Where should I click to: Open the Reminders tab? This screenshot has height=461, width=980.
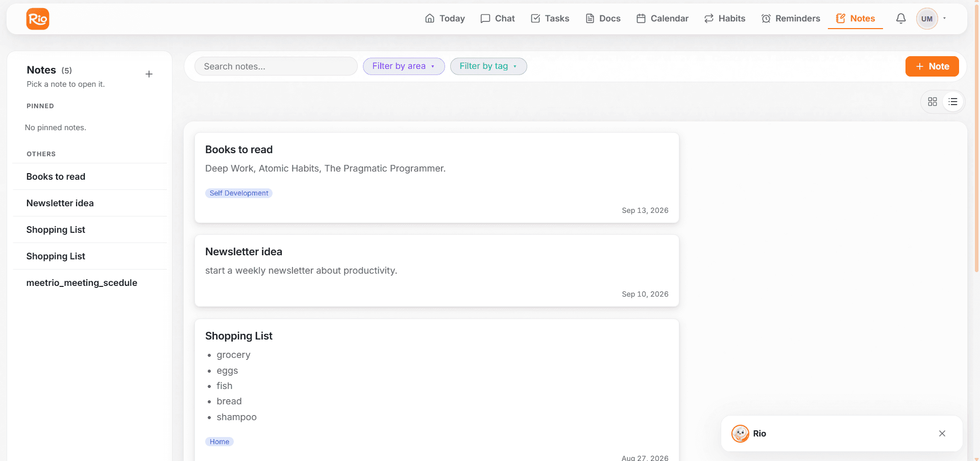click(x=791, y=18)
